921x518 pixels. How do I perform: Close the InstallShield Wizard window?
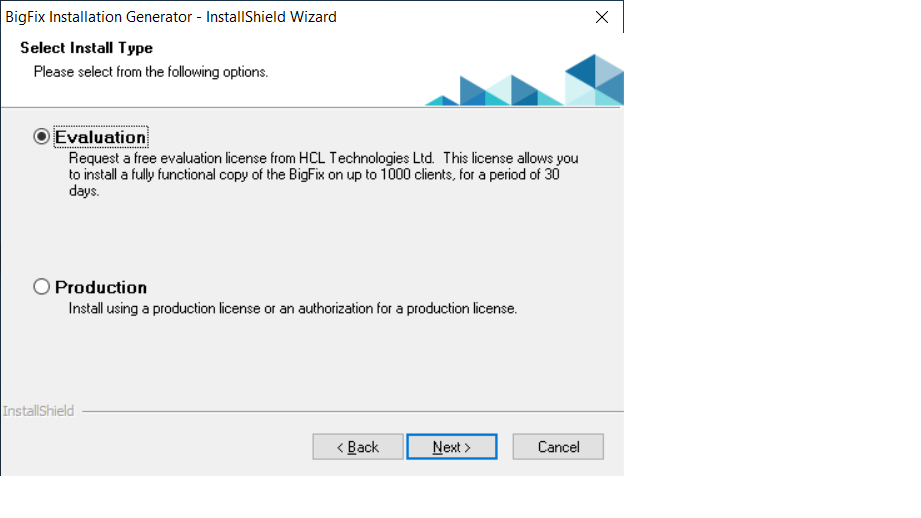pyautogui.click(x=602, y=17)
